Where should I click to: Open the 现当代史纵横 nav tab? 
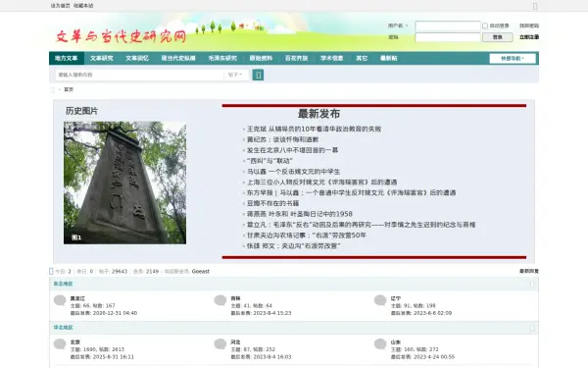coord(178,58)
